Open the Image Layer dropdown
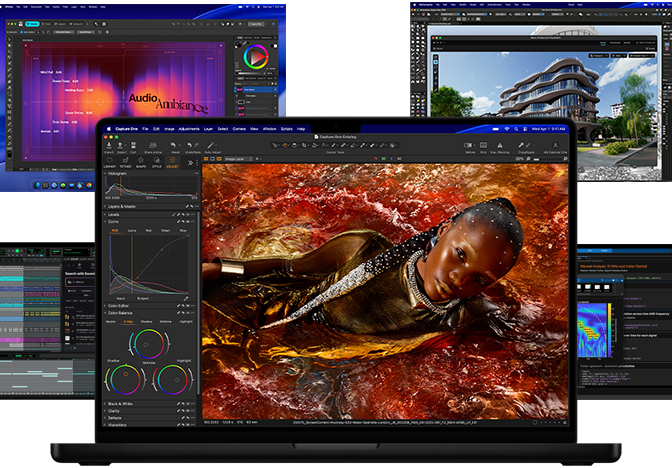The height and width of the screenshot is (468, 672). point(239,159)
